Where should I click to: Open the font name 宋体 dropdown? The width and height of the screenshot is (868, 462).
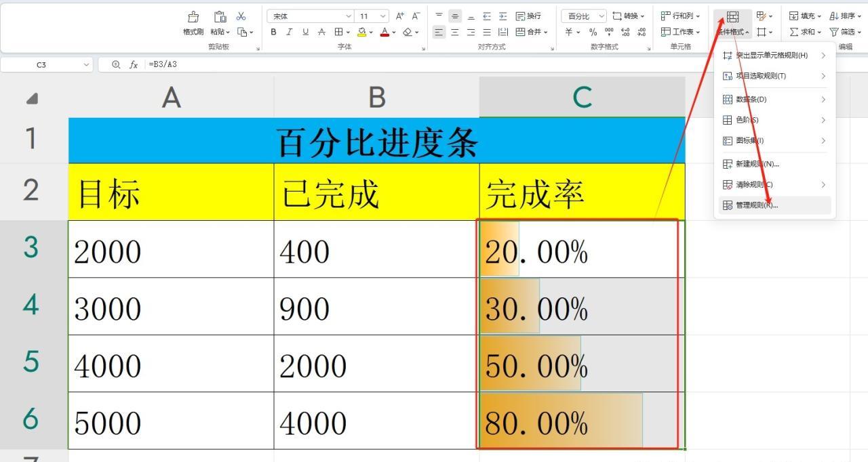coord(349,16)
